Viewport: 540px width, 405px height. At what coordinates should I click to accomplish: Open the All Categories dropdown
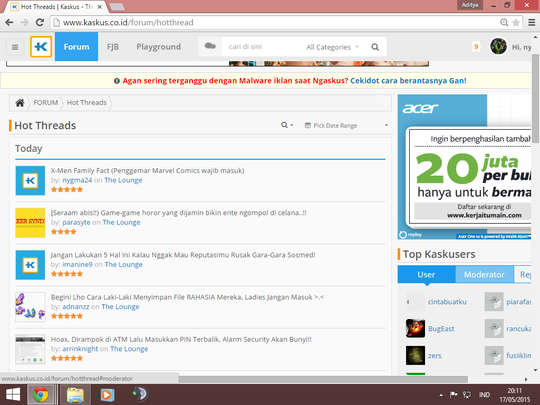coord(332,47)
